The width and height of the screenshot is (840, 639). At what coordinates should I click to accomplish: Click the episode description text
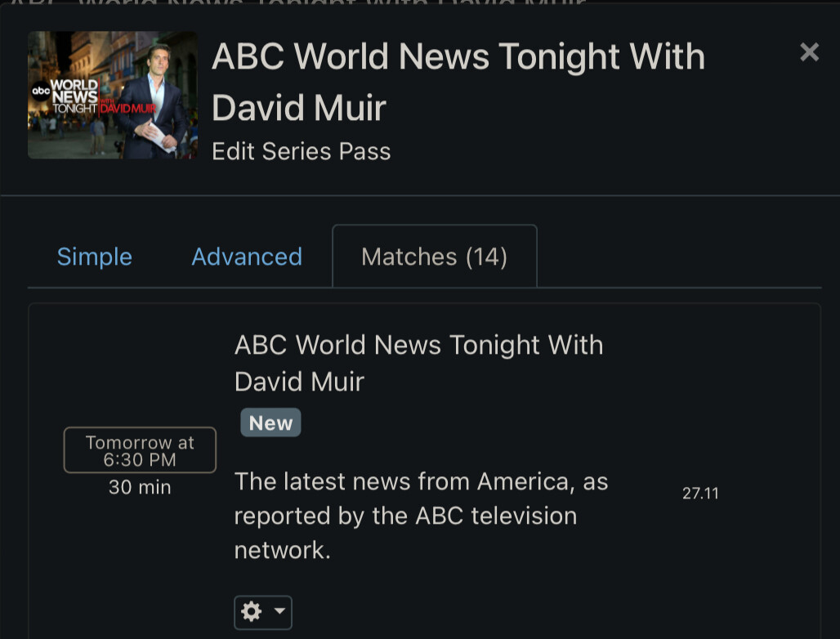click(x=421, y=516)
